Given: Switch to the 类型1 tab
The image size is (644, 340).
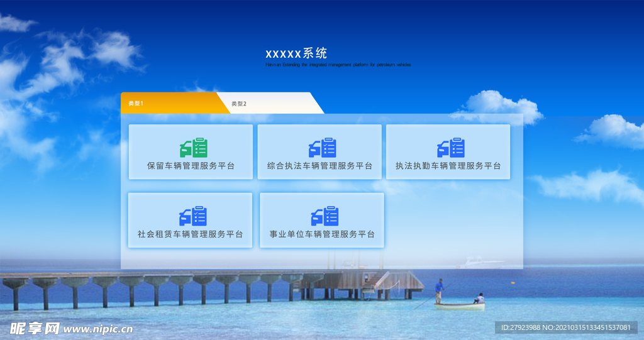Looking at the screenshot, I should (x=170, y=103).
